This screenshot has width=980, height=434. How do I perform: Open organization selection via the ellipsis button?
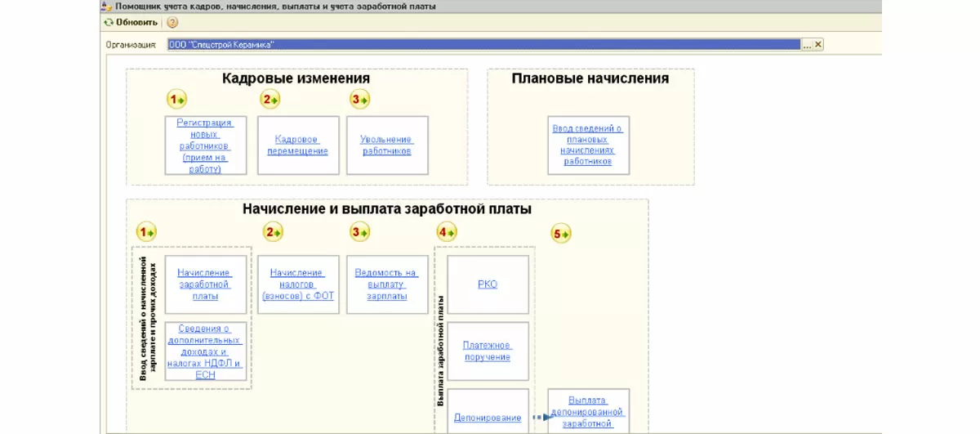pos(807,45)
